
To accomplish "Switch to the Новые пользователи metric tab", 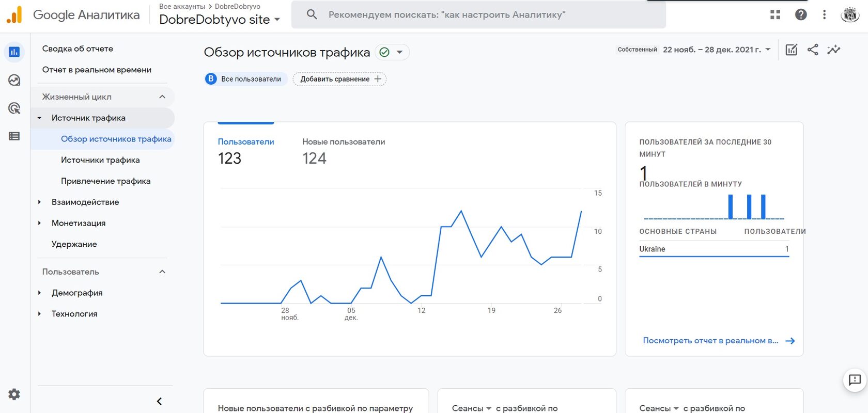I will tap(344, 142).
